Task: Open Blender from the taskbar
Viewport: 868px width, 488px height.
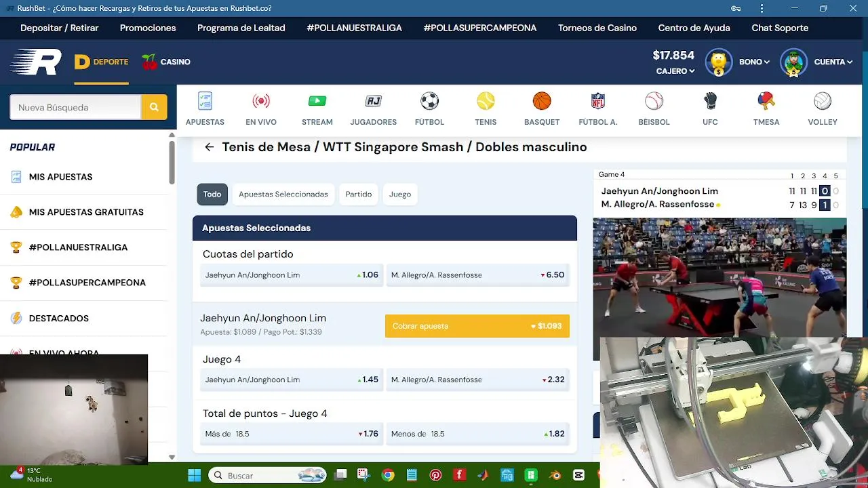Action: tap(555, 475)
